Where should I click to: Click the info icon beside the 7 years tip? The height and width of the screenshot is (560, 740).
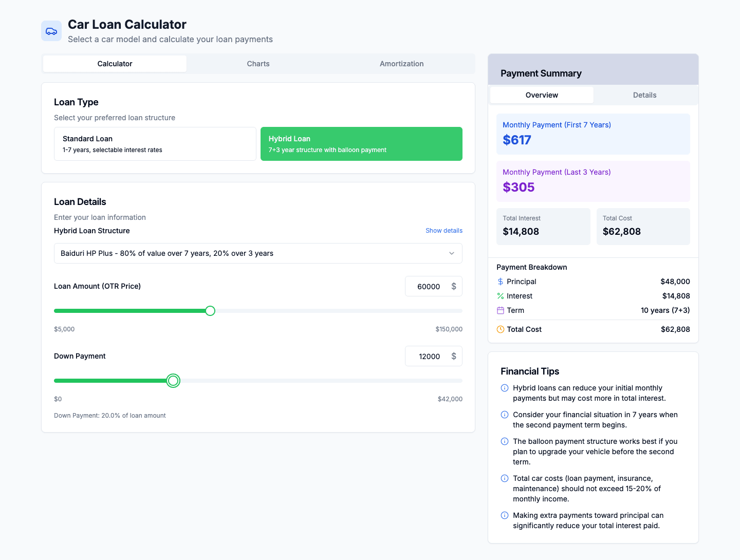(x=505, y=415)
